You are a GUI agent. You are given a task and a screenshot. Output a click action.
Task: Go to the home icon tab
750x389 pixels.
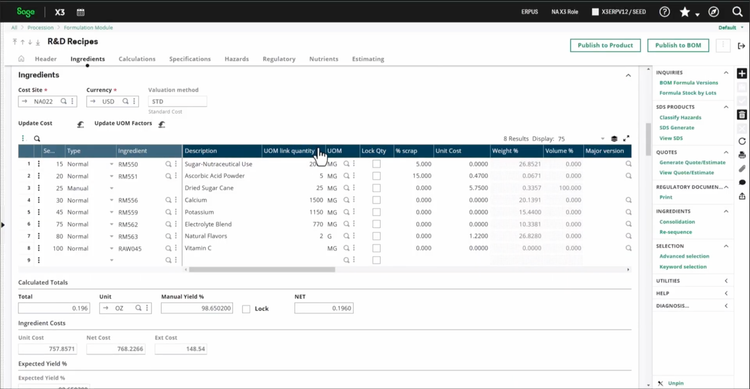click(21, 59)
